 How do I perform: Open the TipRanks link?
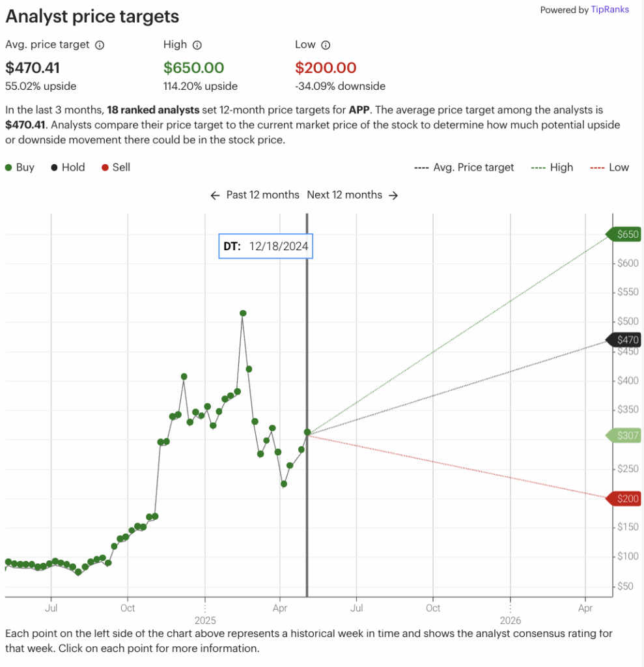click(610, 10)
